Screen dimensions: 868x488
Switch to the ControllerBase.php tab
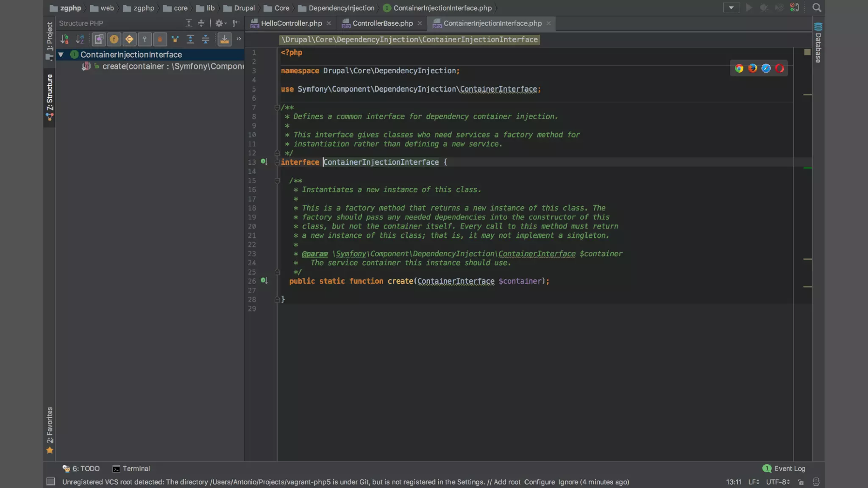tap(382, 23)
